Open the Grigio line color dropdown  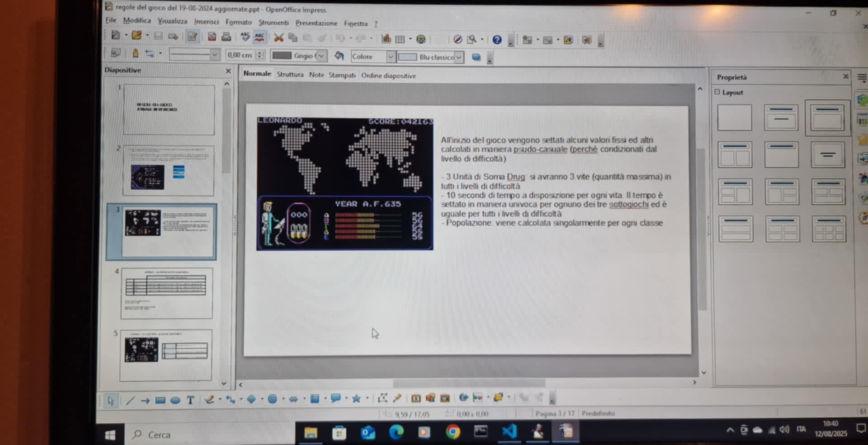tap(321, 56)
